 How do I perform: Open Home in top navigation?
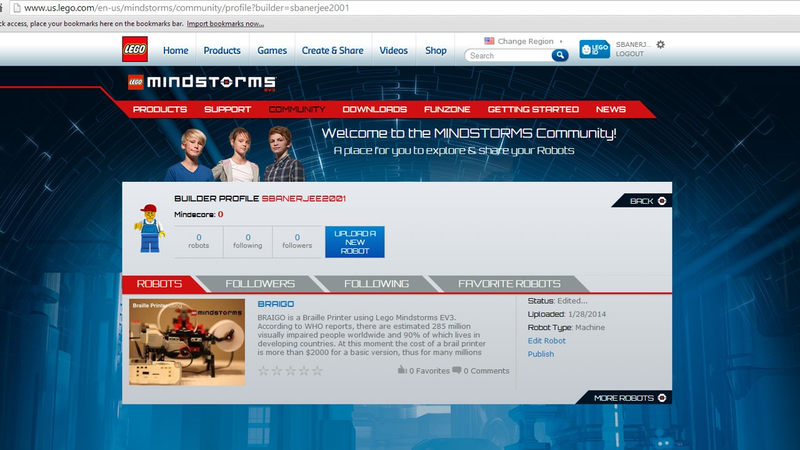[176, 51]
